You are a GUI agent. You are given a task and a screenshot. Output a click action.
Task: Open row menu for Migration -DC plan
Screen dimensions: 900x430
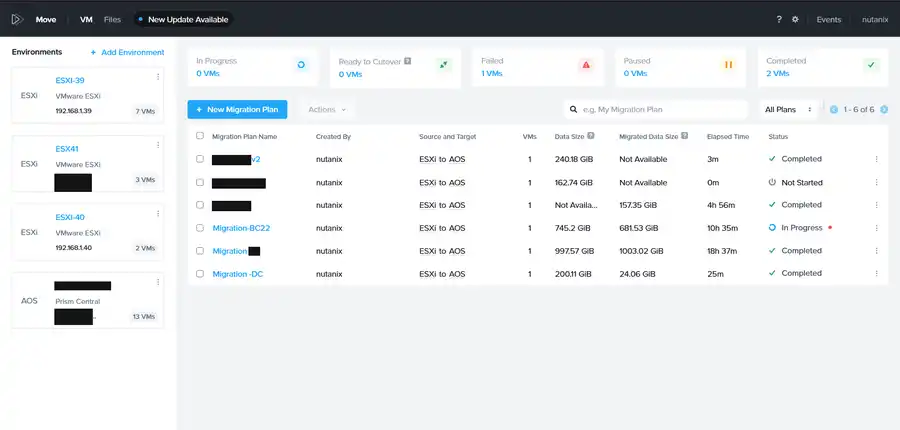pyautogui.click(x=876, y=274)
